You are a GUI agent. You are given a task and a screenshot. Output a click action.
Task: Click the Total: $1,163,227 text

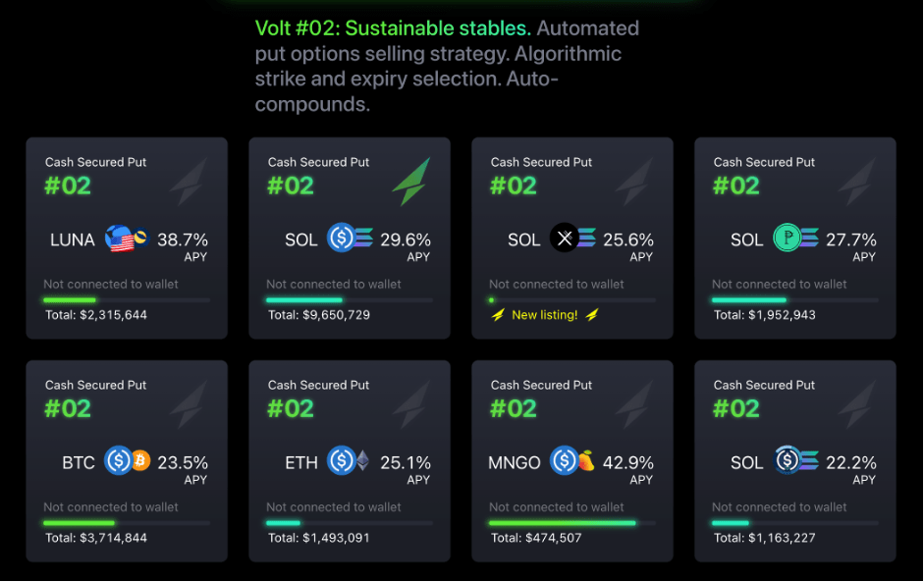(764, 538)
